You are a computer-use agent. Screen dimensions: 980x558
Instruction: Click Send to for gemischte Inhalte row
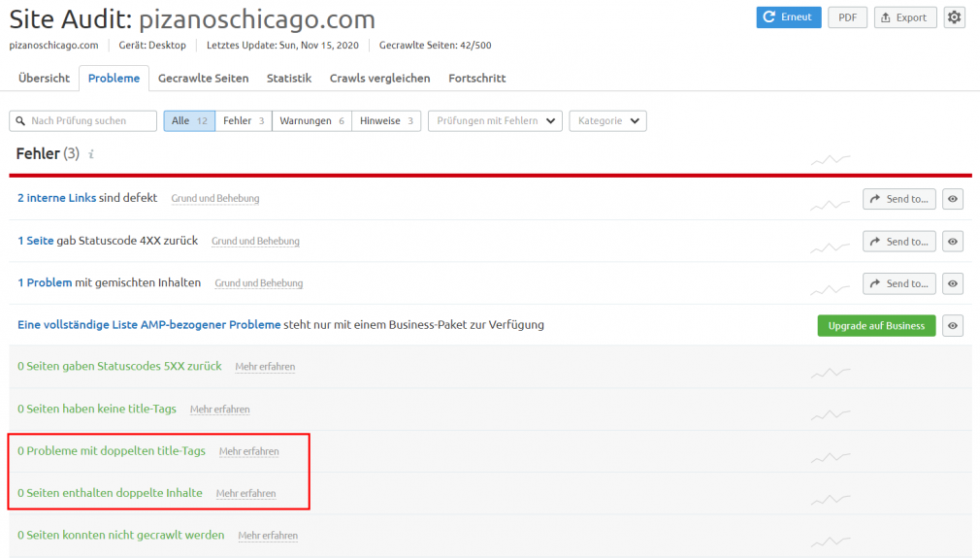tap(899, 283)
